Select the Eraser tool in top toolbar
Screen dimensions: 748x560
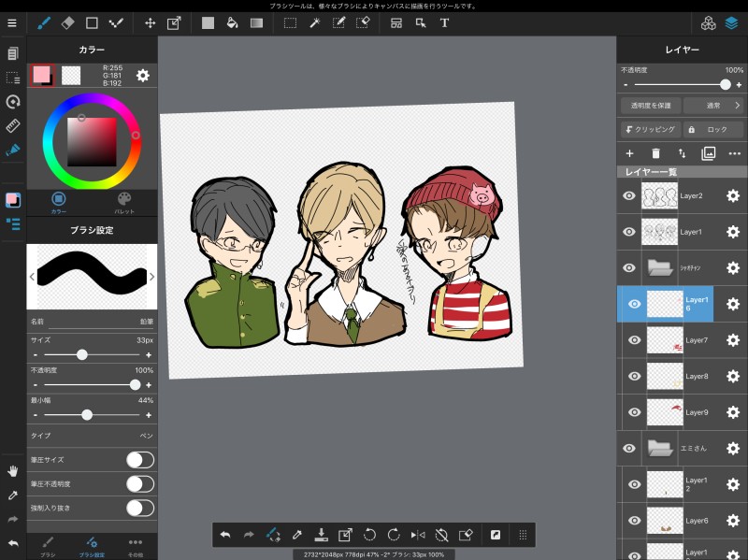click(67, 22)
